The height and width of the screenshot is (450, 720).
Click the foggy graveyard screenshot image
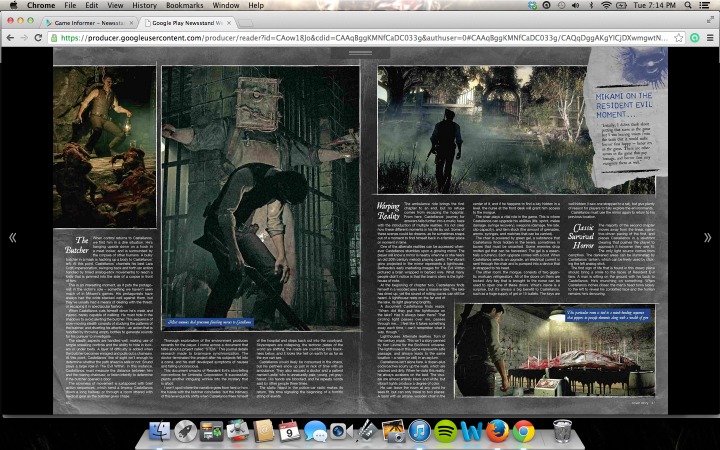click(482, 129)
